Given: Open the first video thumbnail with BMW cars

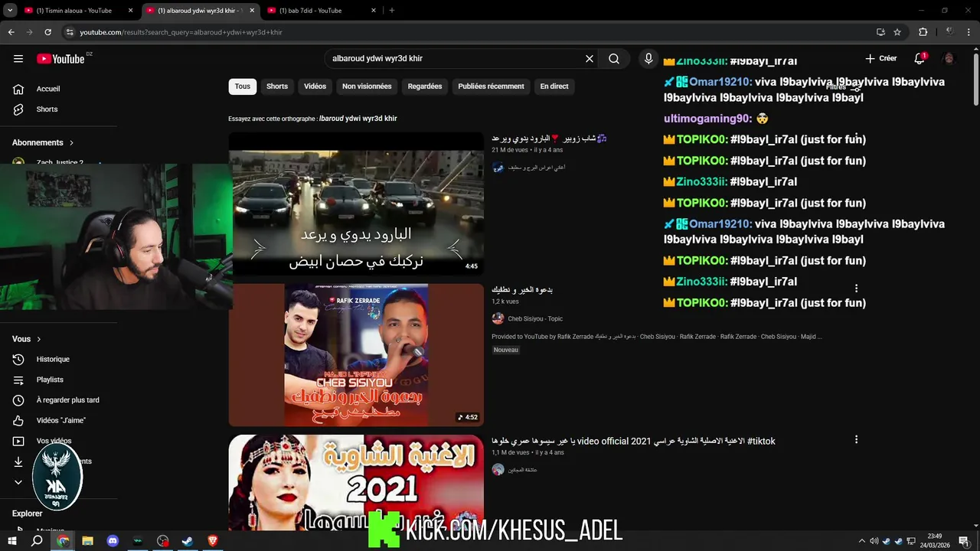Looking at the screenshot, I should coord(356,204).
